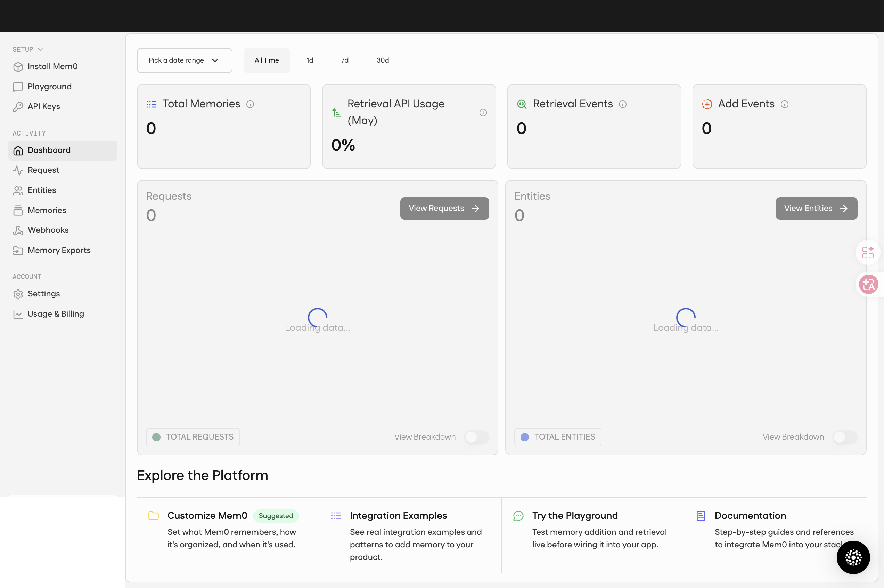The height and width of the screenshot is (588, 884).
Task: Open the Request activity page
Action: point(62,170)
